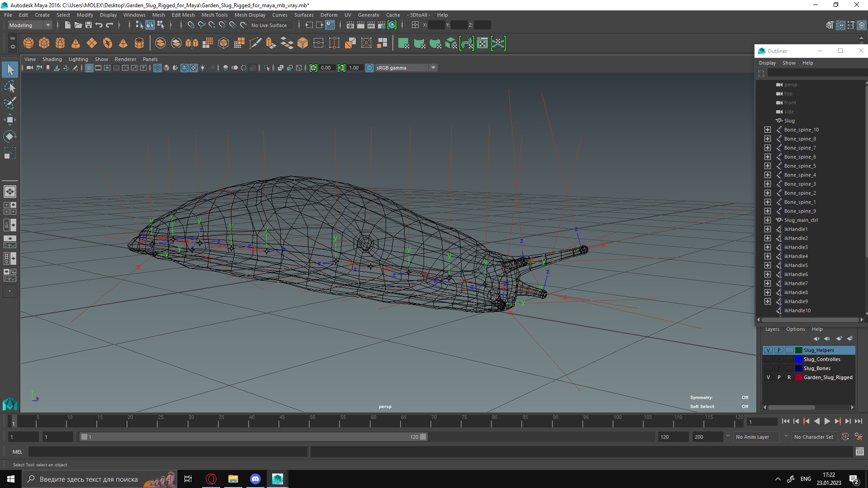
Task: Toggle visibility V of Garden_Slug_Rigged layer
Action: coord(768,377)
